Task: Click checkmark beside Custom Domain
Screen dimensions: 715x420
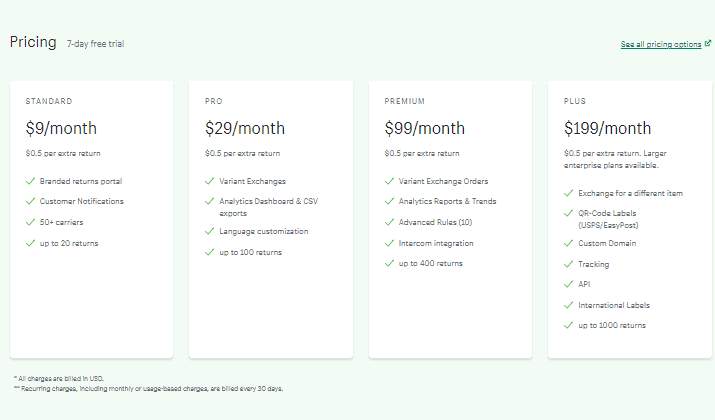Action: click(x=569, y=243)
